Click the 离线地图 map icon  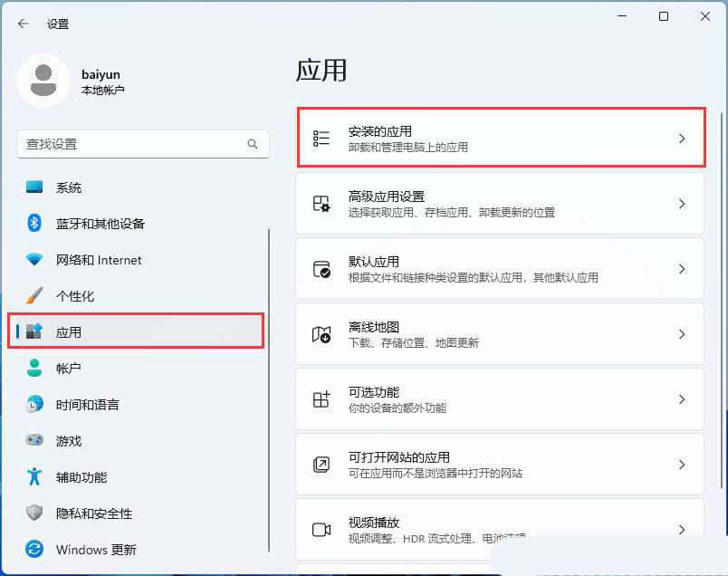(321, 334)
